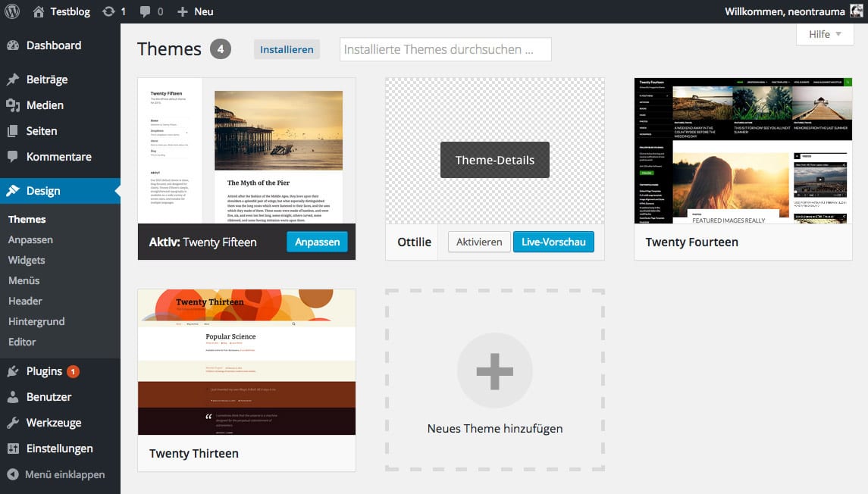Click the Twenty Fifteen theme screenshot
The image size is (868, 494).
tap(247, 151)
